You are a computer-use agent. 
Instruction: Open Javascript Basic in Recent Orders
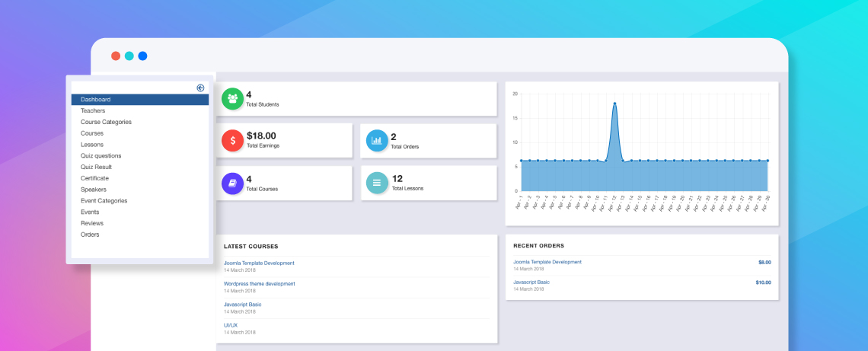(531, 282)
